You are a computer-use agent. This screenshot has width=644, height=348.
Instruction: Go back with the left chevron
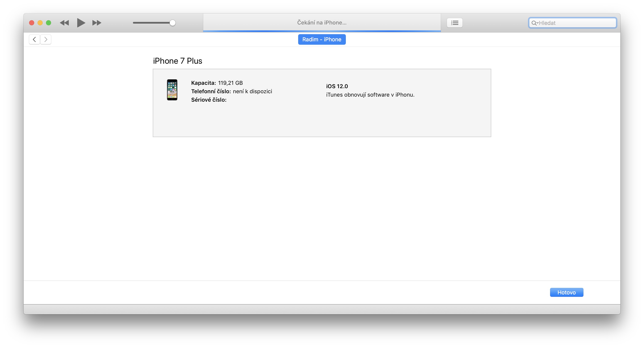pyautogui.click(x=35, y=39)
